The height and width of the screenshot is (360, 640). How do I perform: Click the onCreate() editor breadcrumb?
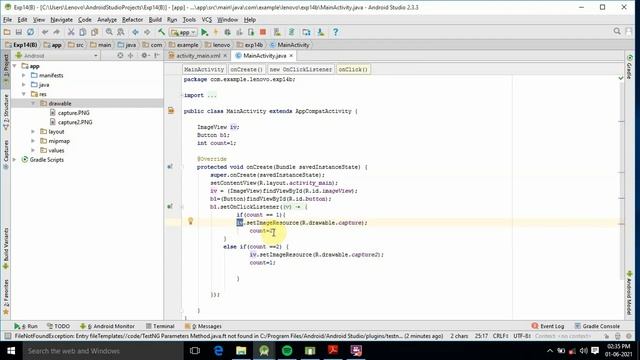tap(246, 69)
